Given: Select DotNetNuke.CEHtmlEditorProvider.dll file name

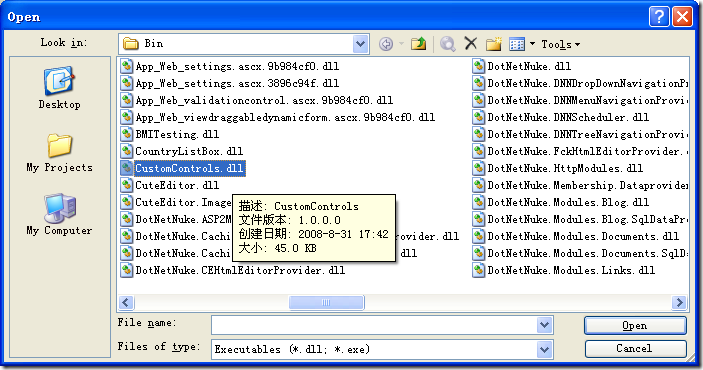Looking at the screenshot, I should coord(240,270).
